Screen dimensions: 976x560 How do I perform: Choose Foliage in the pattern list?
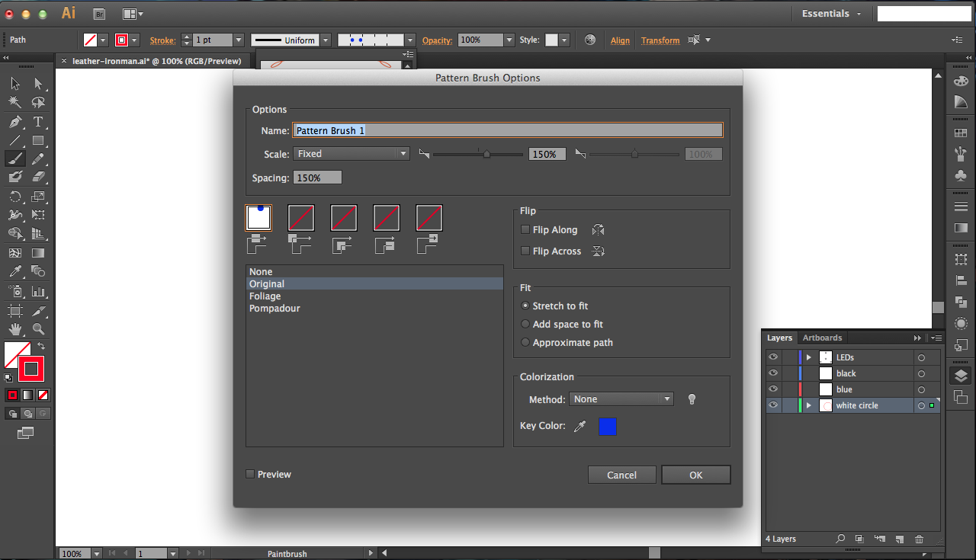(374, 296)
